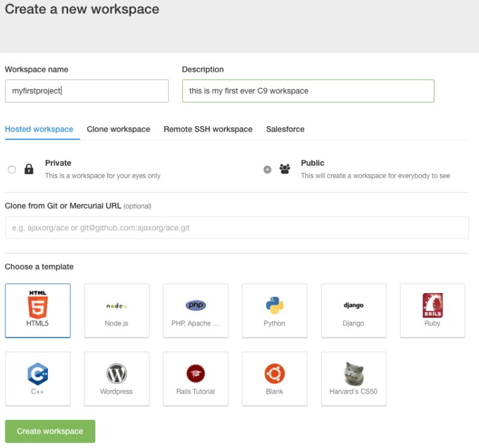Screen dimensions: 479x448
Task: Click the 'Create a new workspace' title
Action: click(82, 9)
